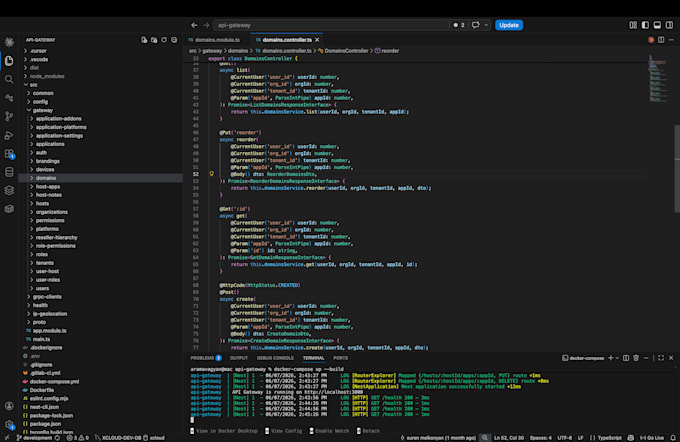Viewport: 680px width, 442px height.
Task: Select the domains.controller.ts tab
Action: point(287,40)
